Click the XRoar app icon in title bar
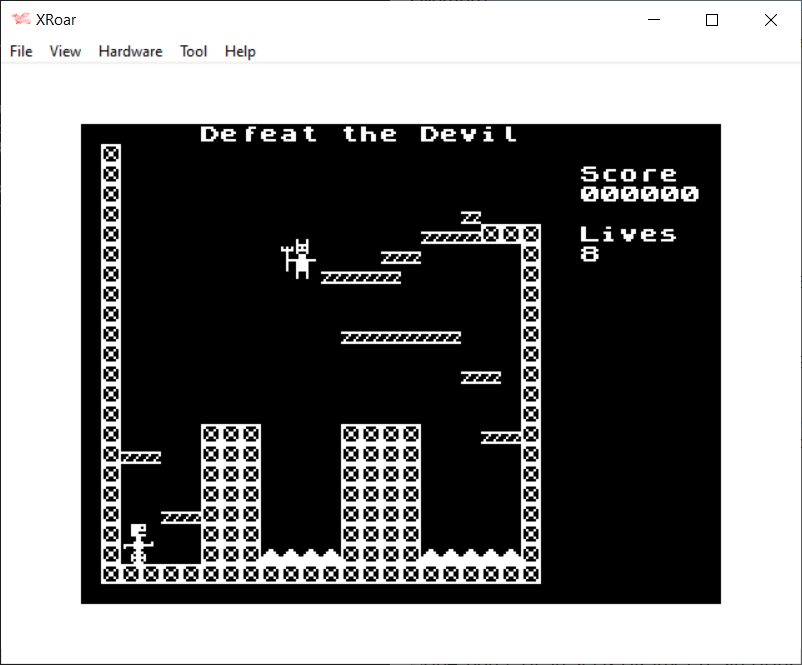 tap(21, 20)
